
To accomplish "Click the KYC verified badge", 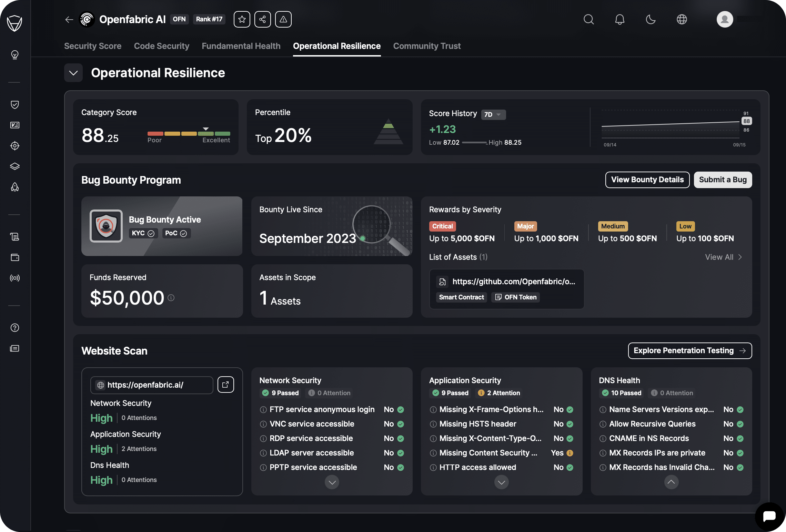I will [143, 234].
